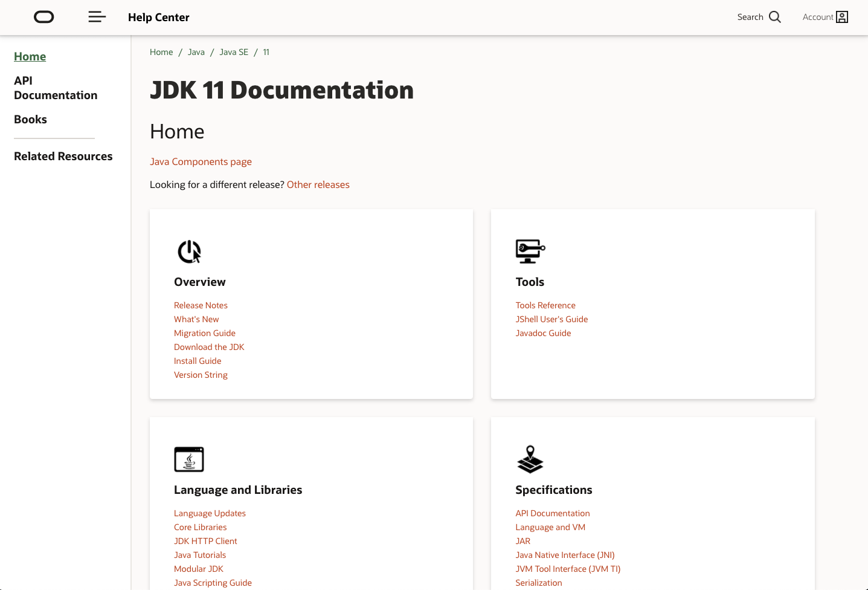
Task: Select Home in the left sidebar
Action: point(30,56)
